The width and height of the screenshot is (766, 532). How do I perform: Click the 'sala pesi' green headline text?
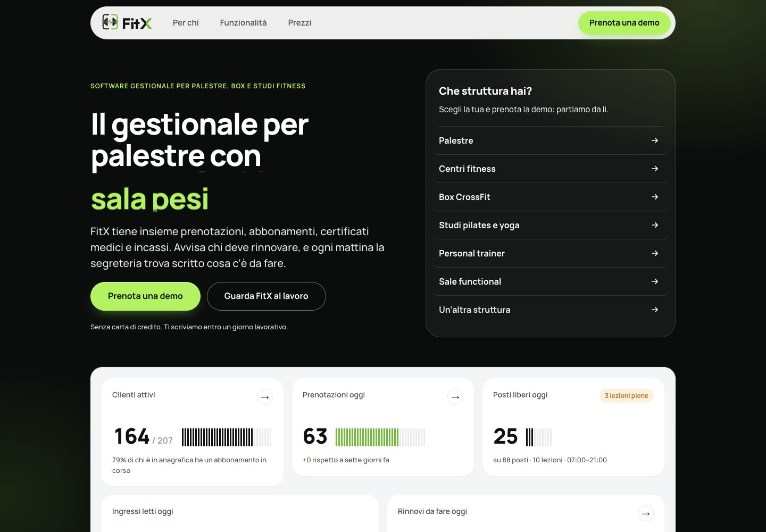pyautogui.click(x=149, y=199)
